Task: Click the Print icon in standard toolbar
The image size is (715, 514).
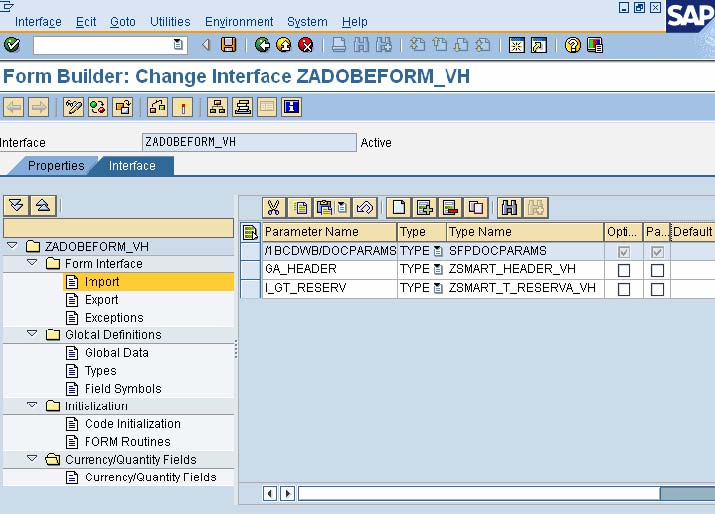Action: 339,45
